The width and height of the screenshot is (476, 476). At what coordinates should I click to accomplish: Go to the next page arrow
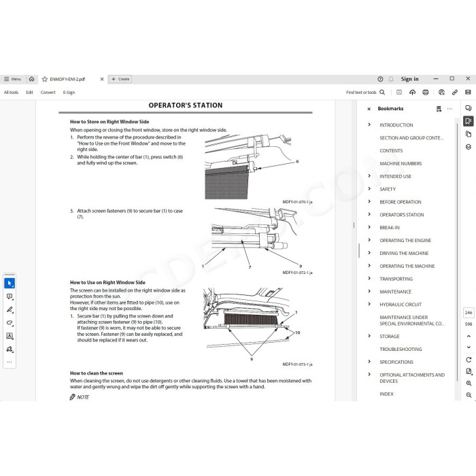[469, 347]
